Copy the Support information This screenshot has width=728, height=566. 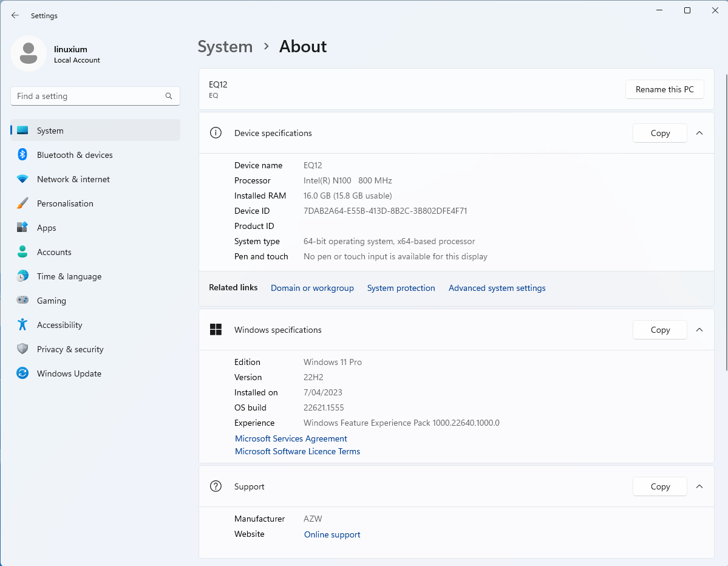pyautogui.click(x=660, y=486)
